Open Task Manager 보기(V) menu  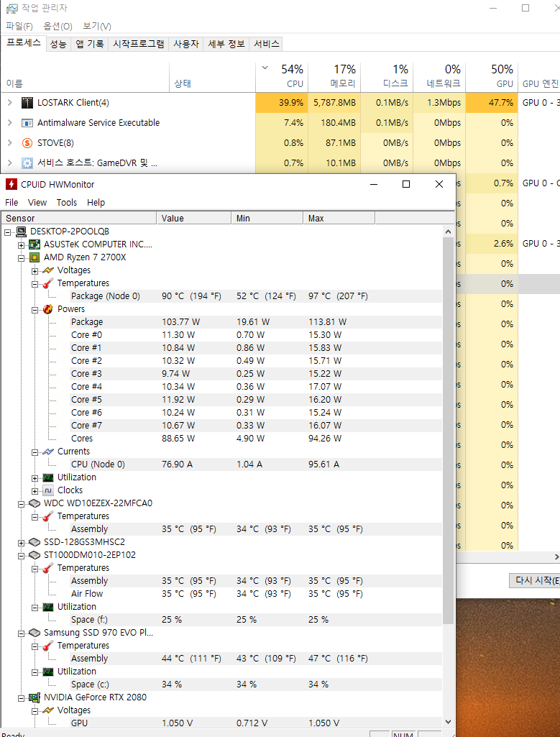pyautogui.click(x=97, y=26)
